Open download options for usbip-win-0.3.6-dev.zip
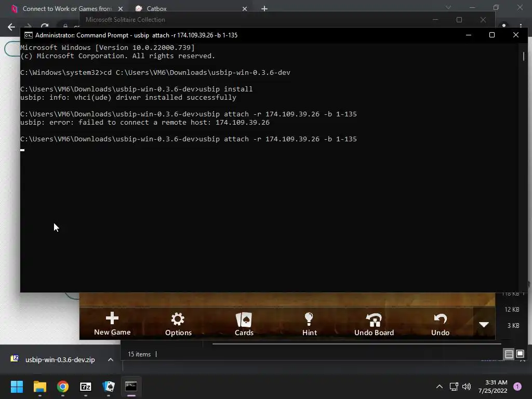The height and width of the screenshot is (399, 532). [x=111, y=360]
